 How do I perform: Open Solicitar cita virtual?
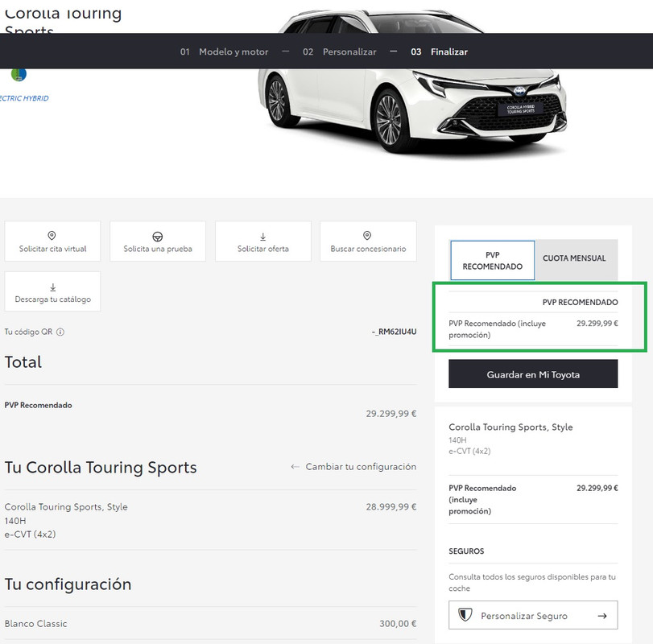pos(52,242)
